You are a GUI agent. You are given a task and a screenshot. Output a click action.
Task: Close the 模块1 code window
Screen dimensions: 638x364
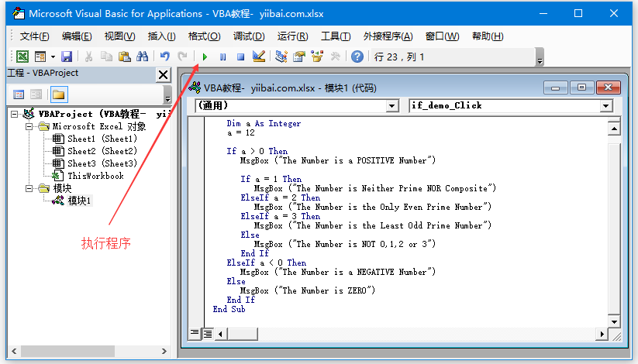tap(609, 88)
